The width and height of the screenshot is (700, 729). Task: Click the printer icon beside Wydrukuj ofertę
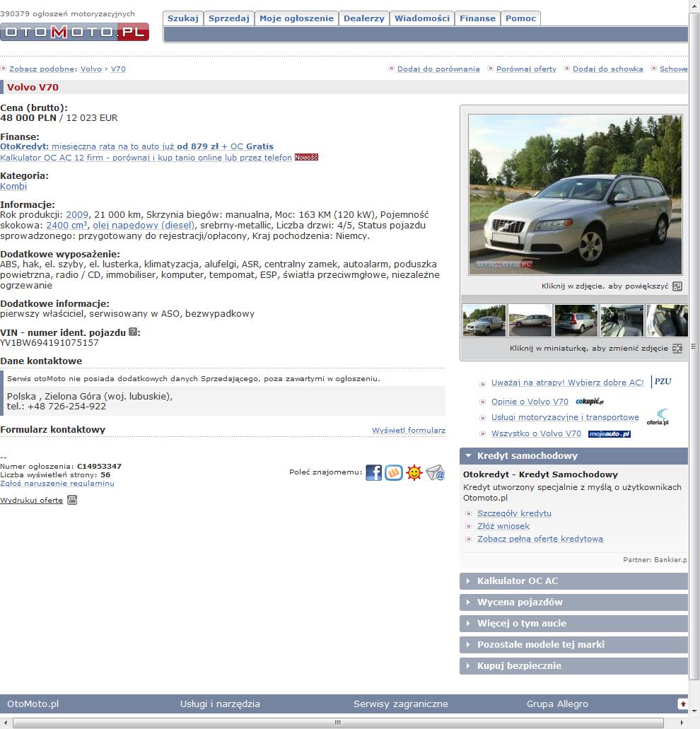click(72, 500)
